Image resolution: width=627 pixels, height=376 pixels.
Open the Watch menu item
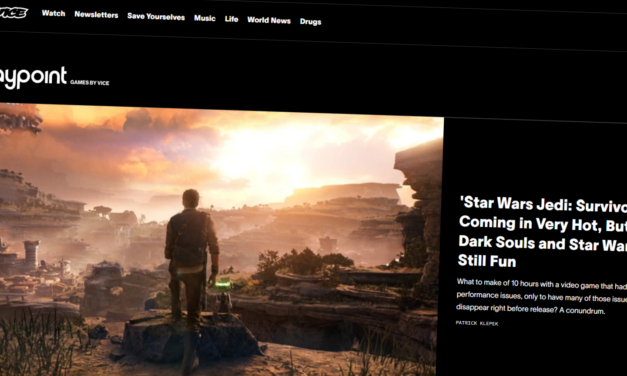pos(53,13)
